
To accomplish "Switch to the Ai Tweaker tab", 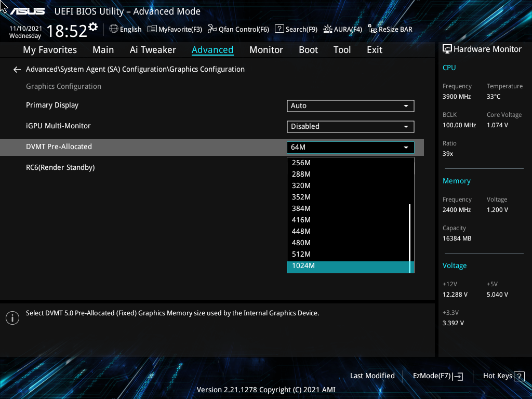I will 153,50.
